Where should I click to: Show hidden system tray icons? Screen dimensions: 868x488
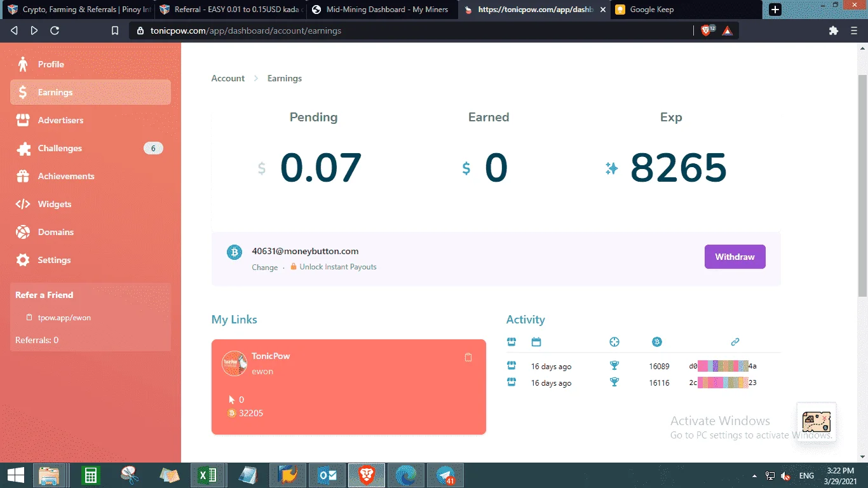pos(755,476)
